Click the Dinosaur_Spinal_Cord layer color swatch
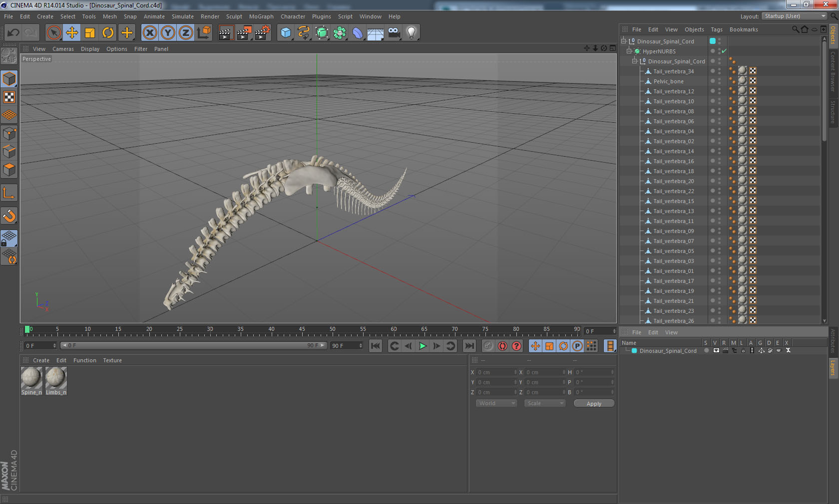The width and height of the screenshot is (839, 504). [634, 351]
